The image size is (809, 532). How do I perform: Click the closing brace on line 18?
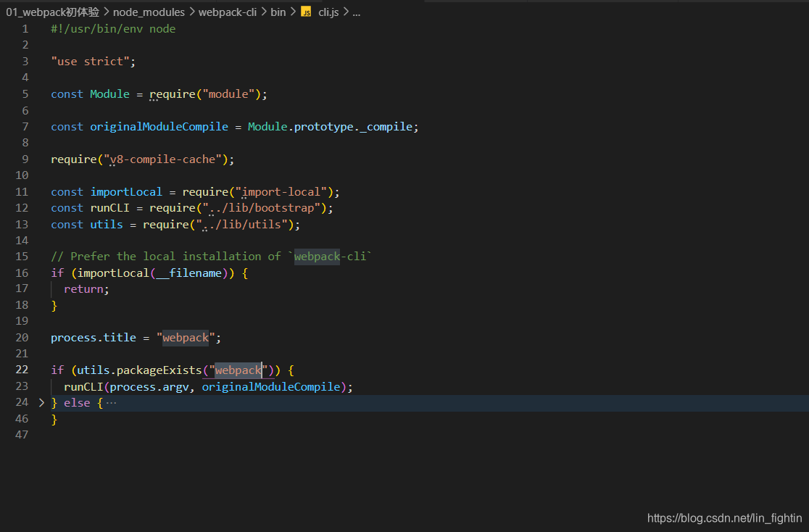(x=54, y=305)
